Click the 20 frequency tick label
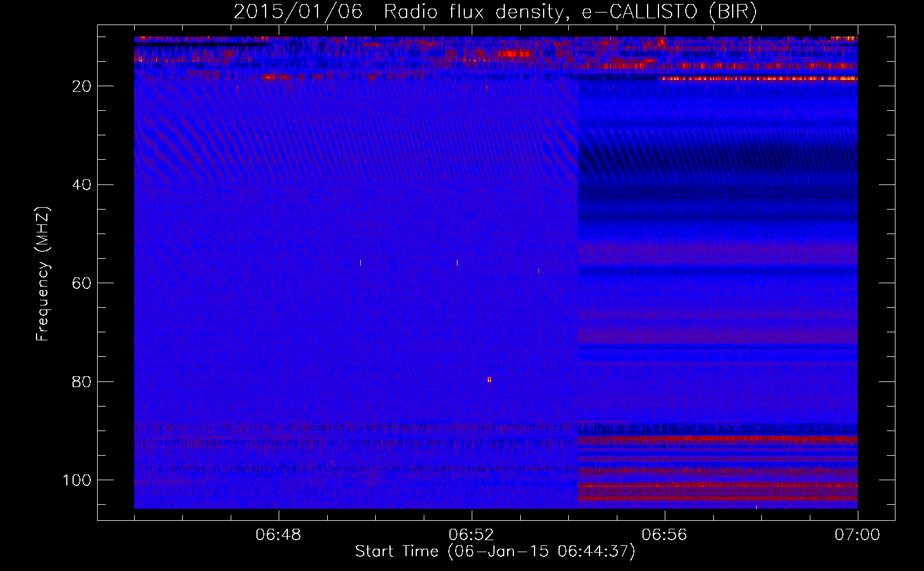The height and width of the screenshot is (571, 924). click(x=82, y=86)
